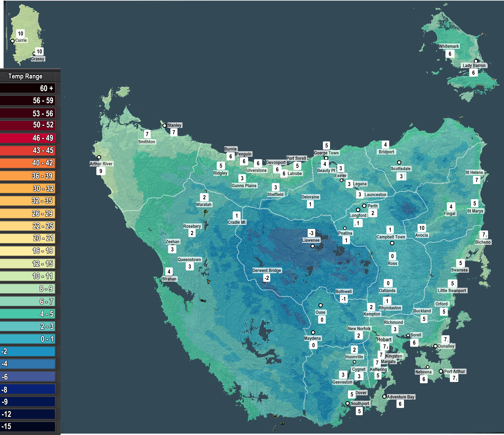The width and height of the screenshot is (504, 435).
Task: Click the Cradle Mt label
Action: click(x=237, y=222)
